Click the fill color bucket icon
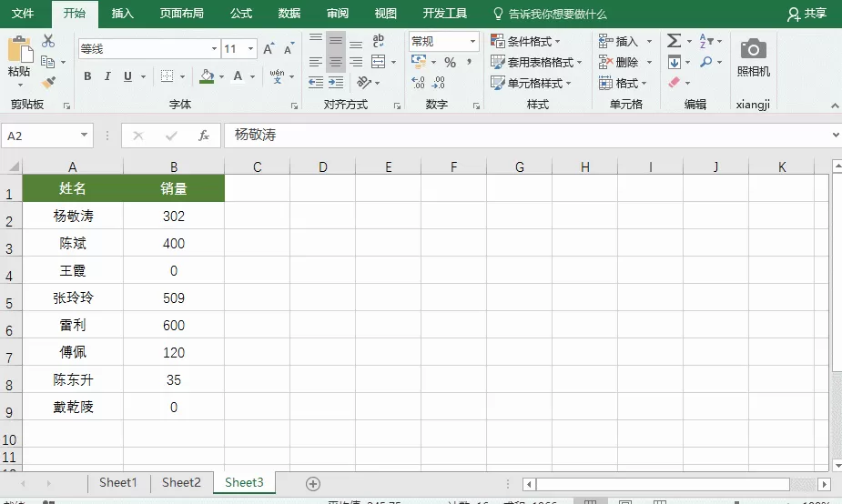 [x=207, y=76]
